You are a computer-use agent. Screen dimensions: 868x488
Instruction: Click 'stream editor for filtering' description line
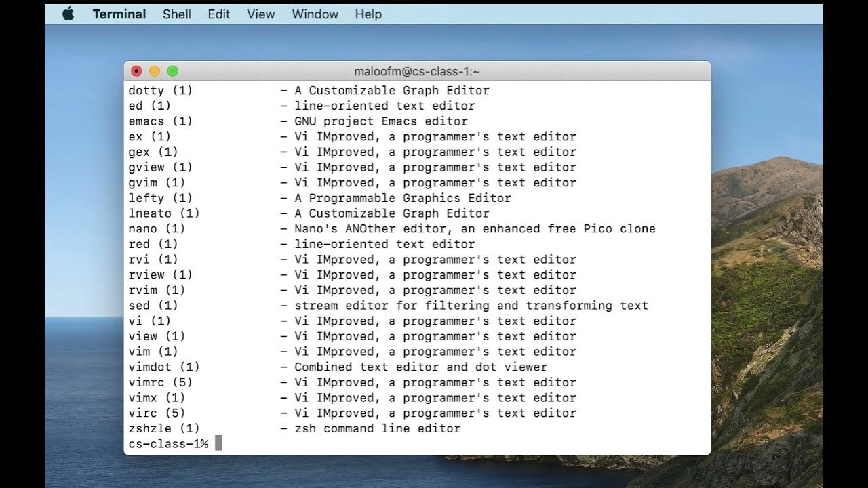[471, 306]
